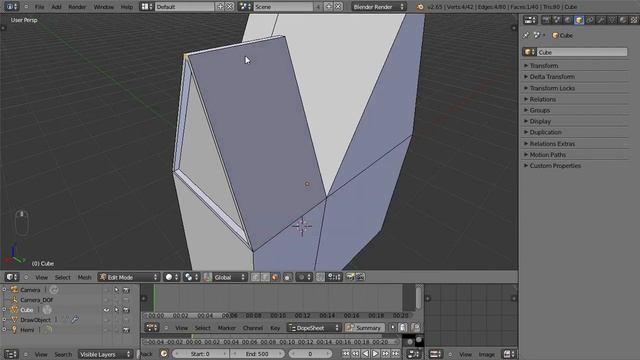The image size is (640, 360).
Task: Open the Blender Render engine dropdown
Action: coord(378,7)
